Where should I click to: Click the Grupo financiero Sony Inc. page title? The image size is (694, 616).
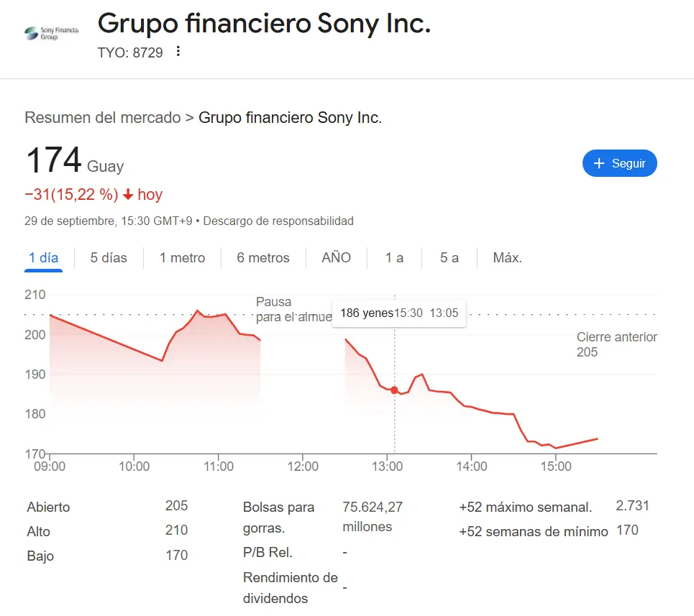tap(265, 24)
